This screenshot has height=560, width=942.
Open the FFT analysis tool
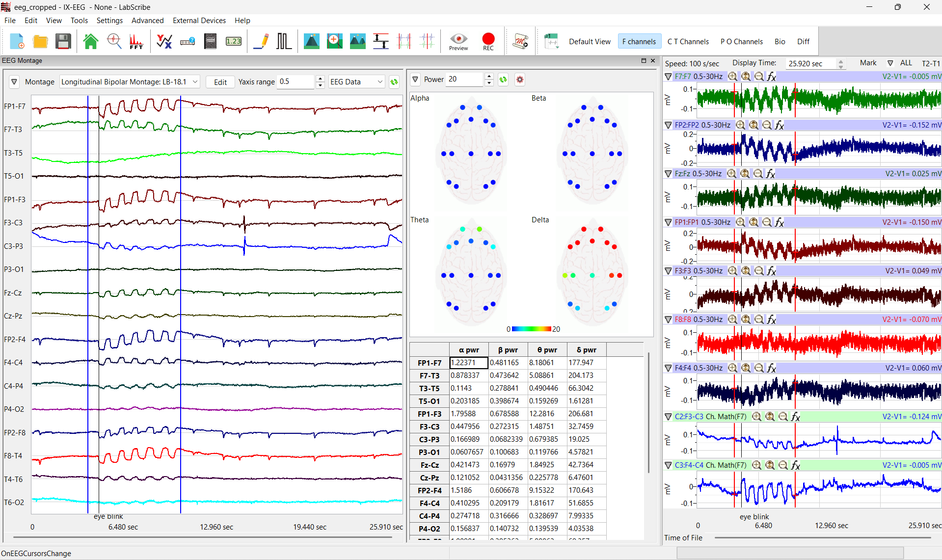[x=136, y=41]
